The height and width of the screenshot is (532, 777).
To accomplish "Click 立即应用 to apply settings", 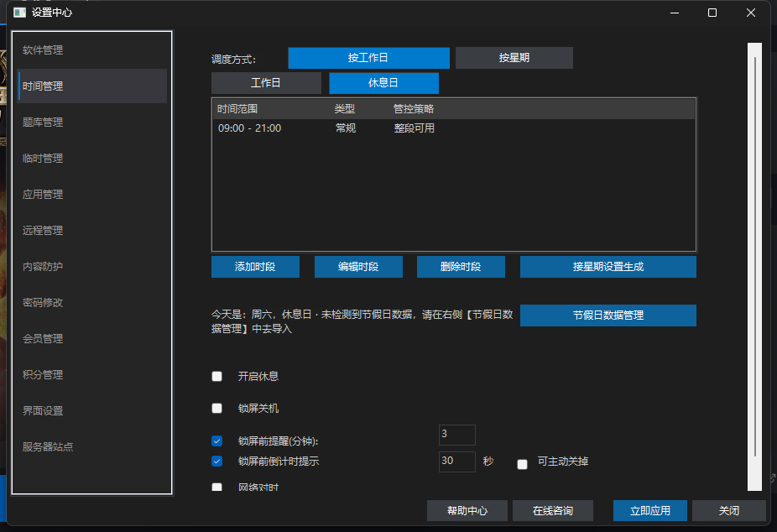I will [650, 511].
